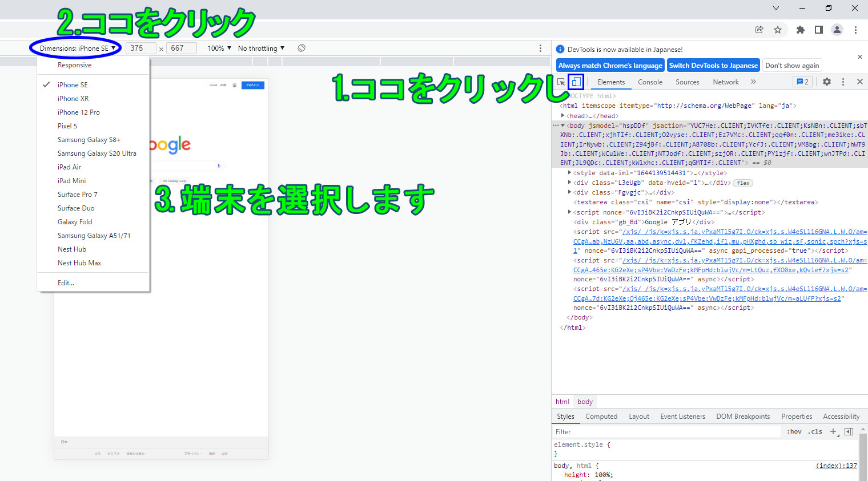
Task: Open DevTools settings gear
Action: 826,82
